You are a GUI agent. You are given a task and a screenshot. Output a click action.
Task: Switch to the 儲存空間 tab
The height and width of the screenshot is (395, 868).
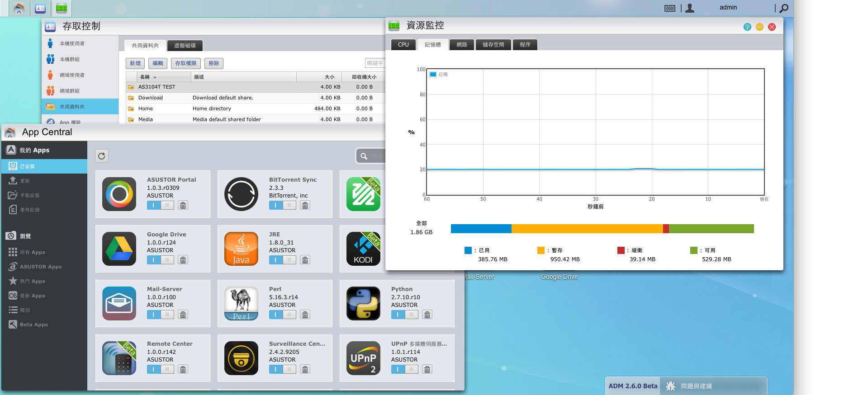[493, 45]
